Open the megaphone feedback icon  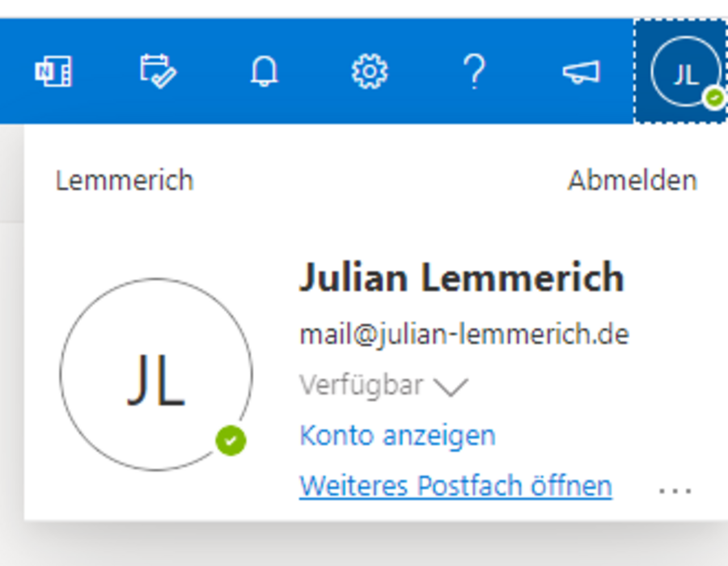[581, 72]
